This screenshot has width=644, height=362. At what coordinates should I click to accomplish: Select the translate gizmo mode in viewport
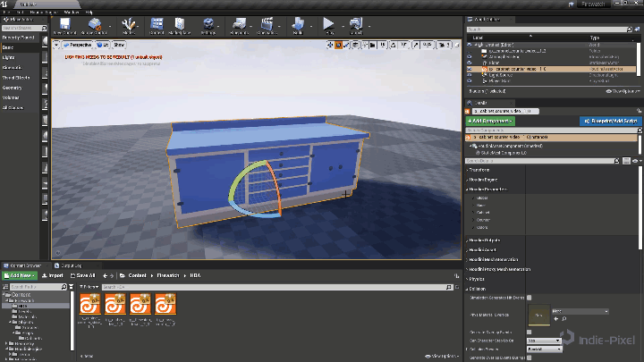click(x=330, y=45)
